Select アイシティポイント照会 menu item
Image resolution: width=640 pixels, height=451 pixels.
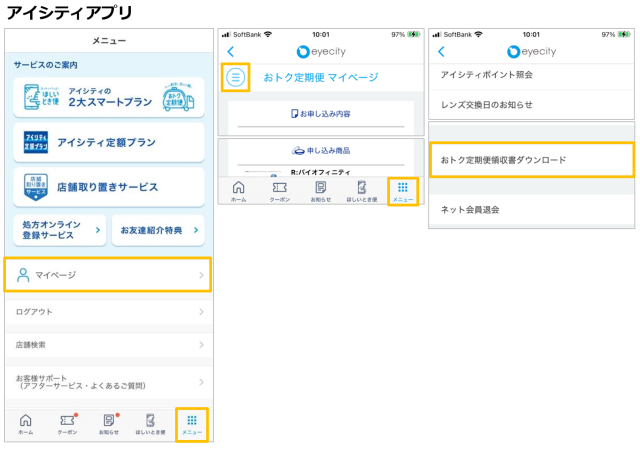click(x=531, y=75)
